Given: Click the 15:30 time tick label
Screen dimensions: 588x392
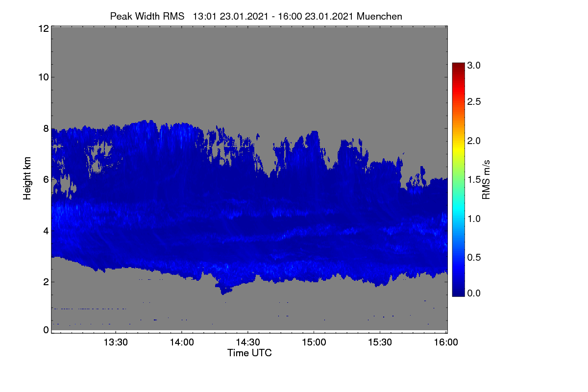Looking at the screenshot, I should coord(380,342).
